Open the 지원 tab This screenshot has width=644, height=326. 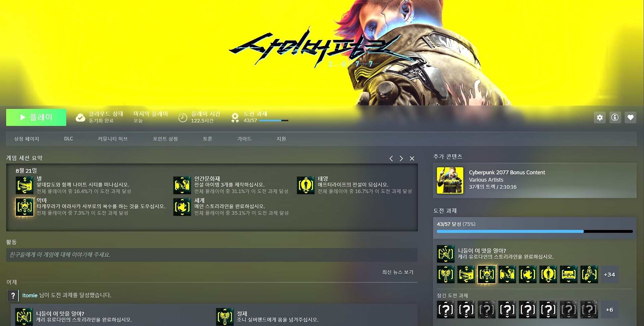[x=281, y=139]
